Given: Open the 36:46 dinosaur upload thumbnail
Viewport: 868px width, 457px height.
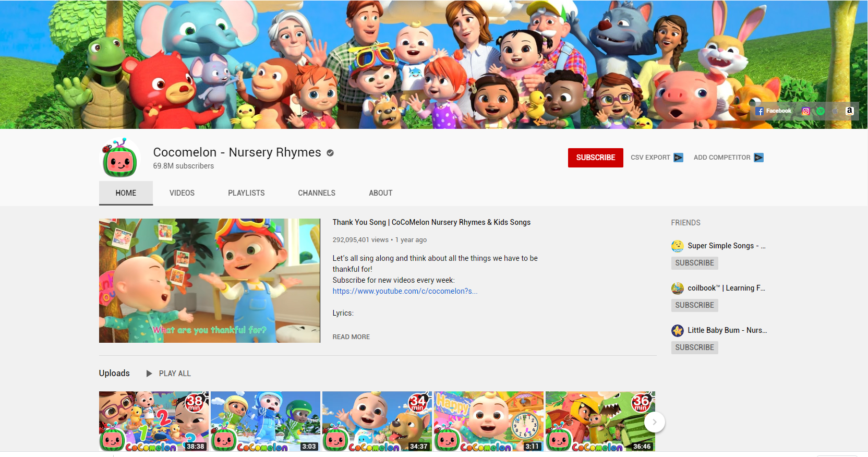Looking at the screenshot, I should tap(600, 422).
